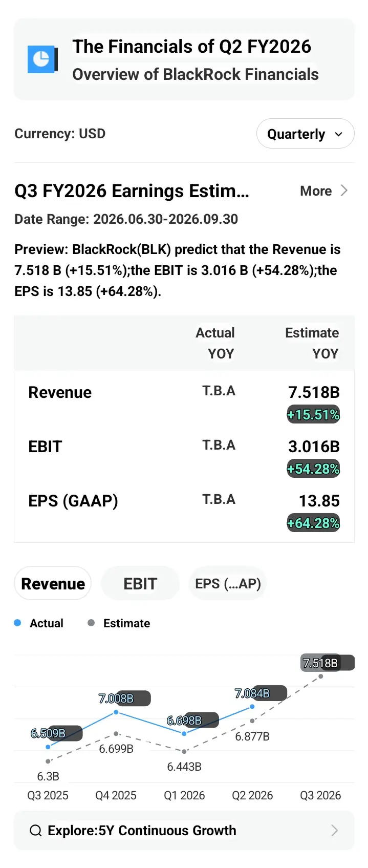Click the arrow on the Explore bar

pyautogui.click(x=335, y=830)
